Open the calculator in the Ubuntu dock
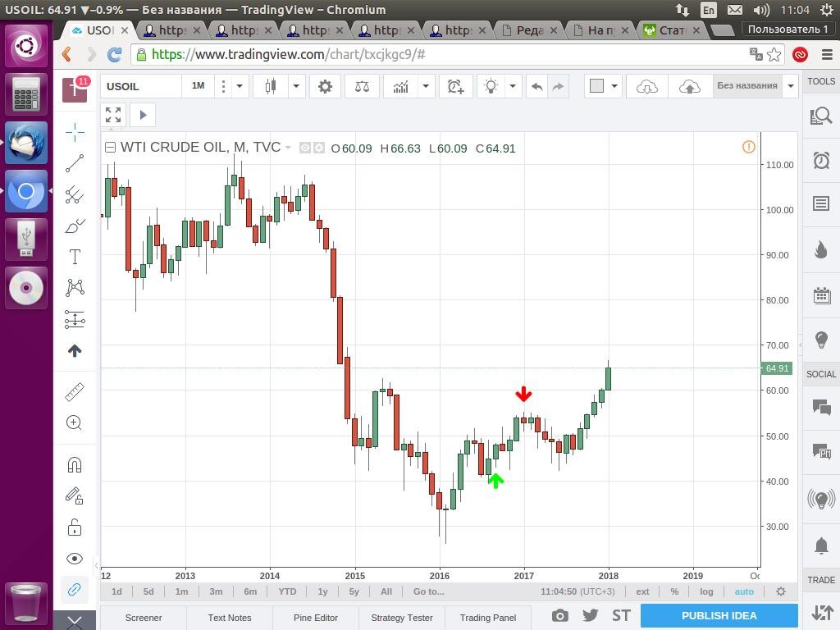Viewport: 840px width, 630px height. pyautogui.click(x=26, y=94)
